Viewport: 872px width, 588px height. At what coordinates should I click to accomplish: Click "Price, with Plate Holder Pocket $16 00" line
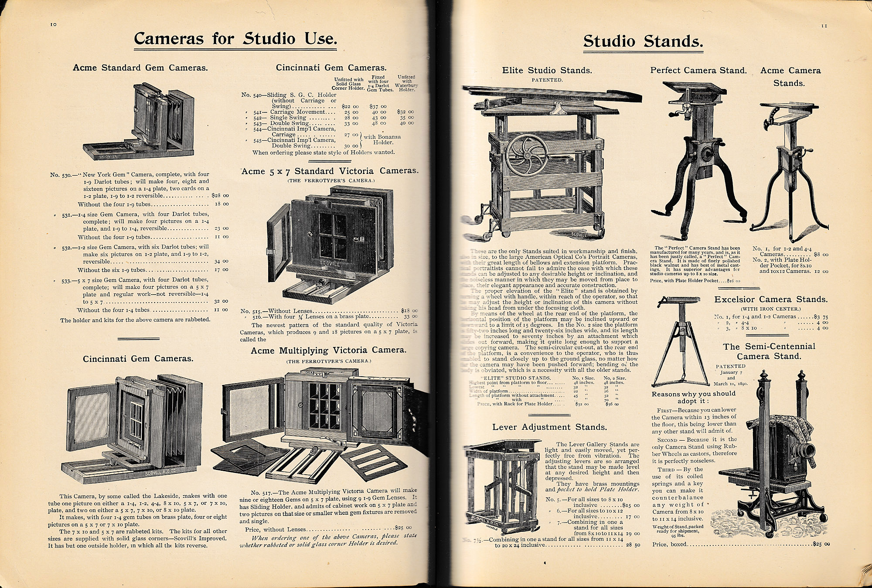(695, 281)
